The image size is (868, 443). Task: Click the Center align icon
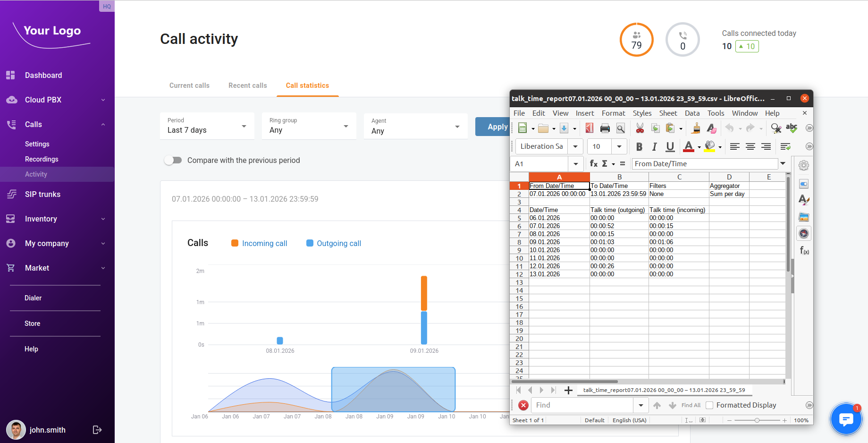tap(750, 147)
